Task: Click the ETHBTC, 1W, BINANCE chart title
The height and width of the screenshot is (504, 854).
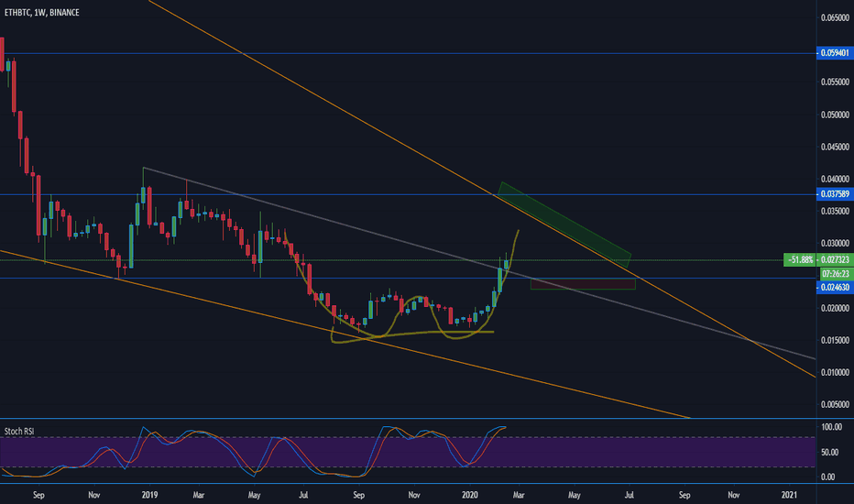Action: (42, 12)
